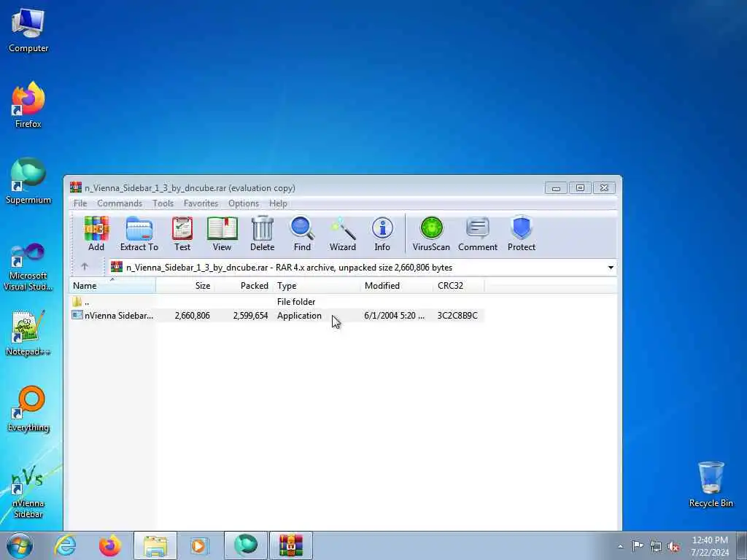The width and height of the screenshot is (747, 560).
Task: Select the Notepad++ desktop shortcut
Action: (28, 332)
